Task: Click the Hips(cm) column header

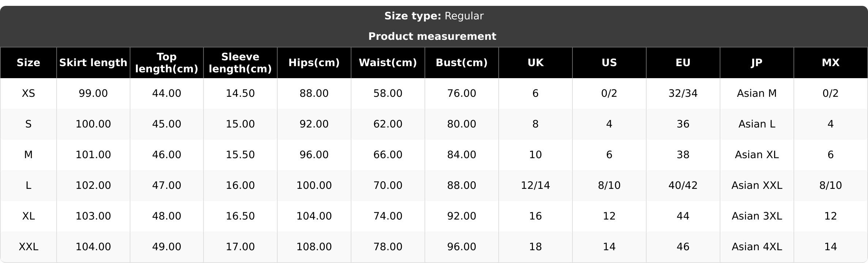Action: pos(314,63)
